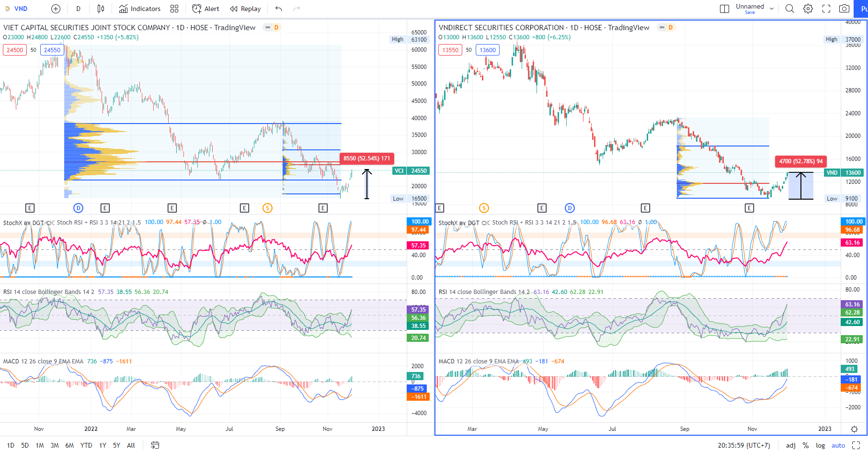Click the maximize chart icon at bottom right

(x=856, y=445)
